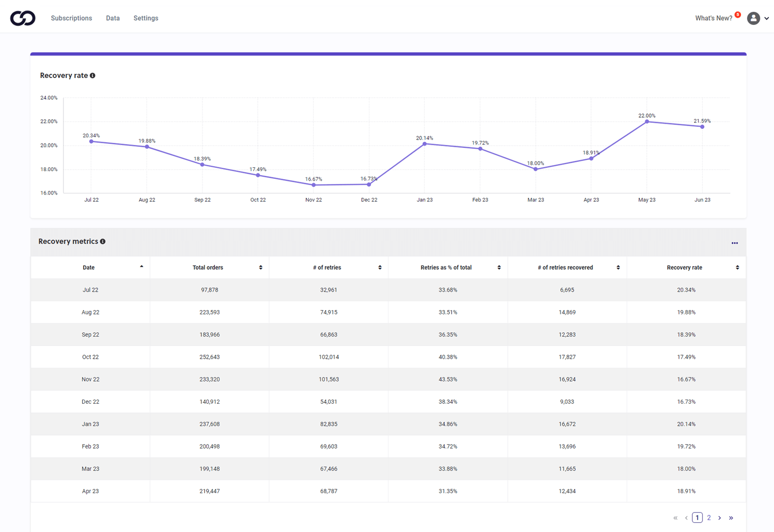This screenshot has height=532, width=774.
Task: Select the Feb 23 date cell
Action: coord(90,446)
